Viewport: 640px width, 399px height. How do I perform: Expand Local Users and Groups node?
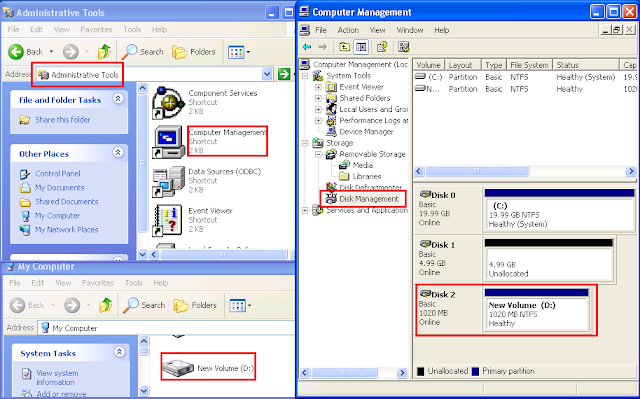tap(318, 109)
